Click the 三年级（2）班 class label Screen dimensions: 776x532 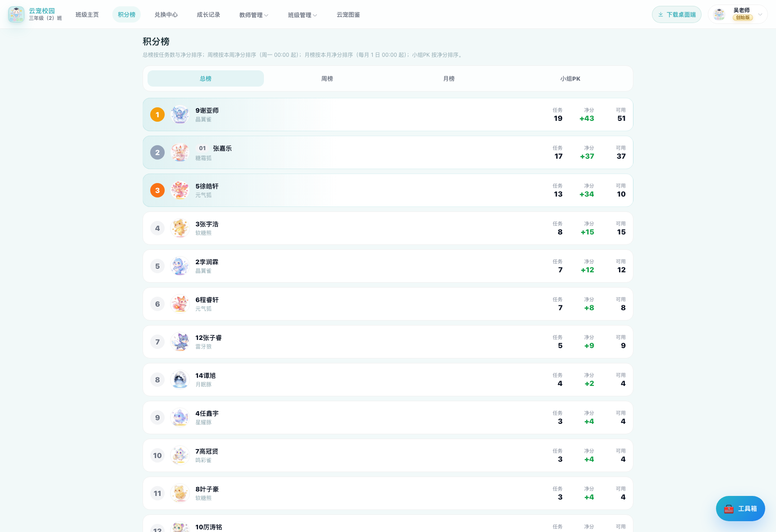pos(46,18)
